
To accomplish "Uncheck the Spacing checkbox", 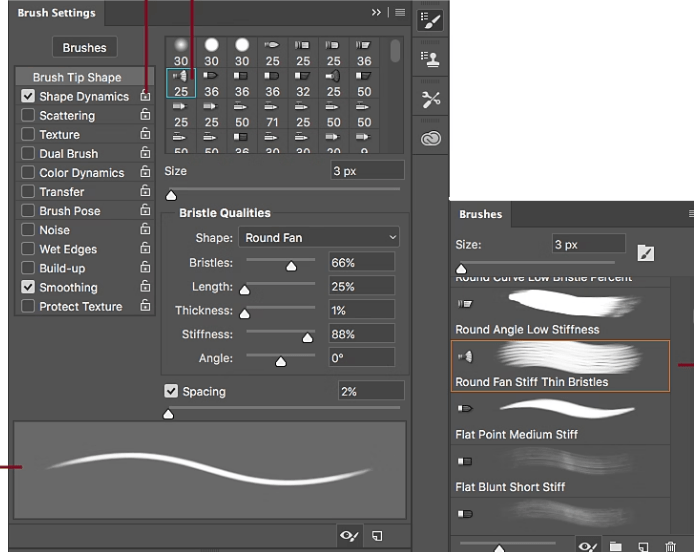I will coord(171,391).
